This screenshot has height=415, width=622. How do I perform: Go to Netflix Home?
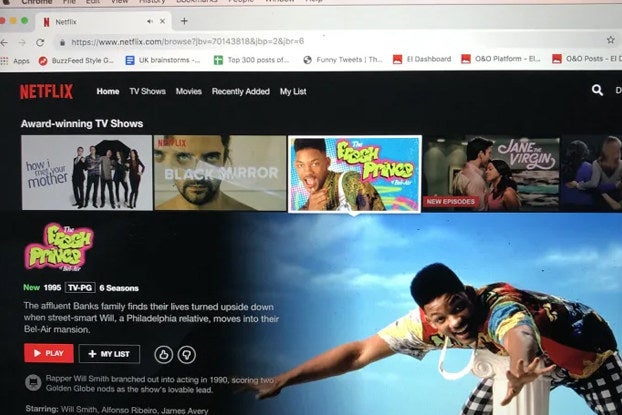[108, 91]
